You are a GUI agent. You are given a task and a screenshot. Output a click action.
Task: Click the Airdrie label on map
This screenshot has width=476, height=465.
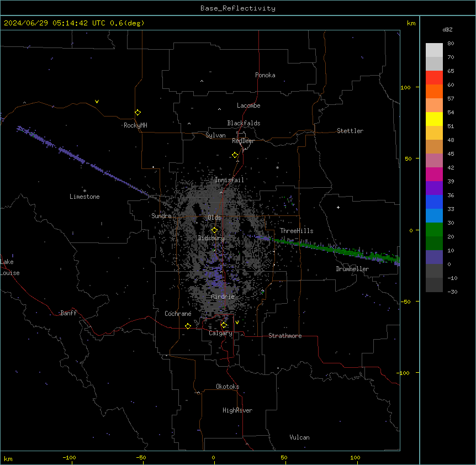(x=223, y=297)
